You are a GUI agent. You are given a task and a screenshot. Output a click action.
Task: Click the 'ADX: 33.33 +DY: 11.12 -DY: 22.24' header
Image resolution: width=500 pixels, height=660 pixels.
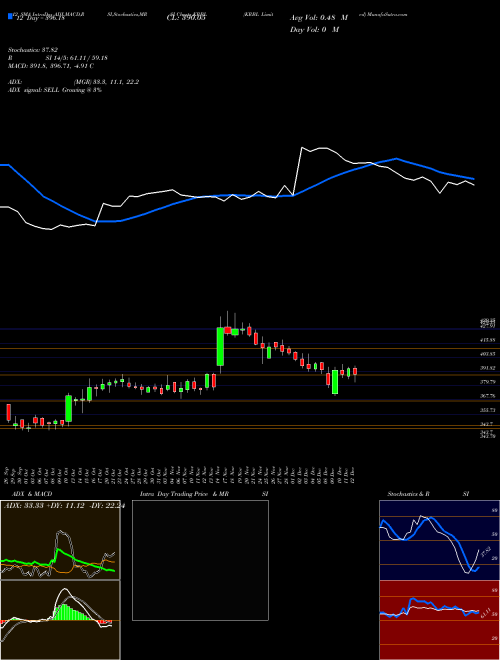coord(64,506)
